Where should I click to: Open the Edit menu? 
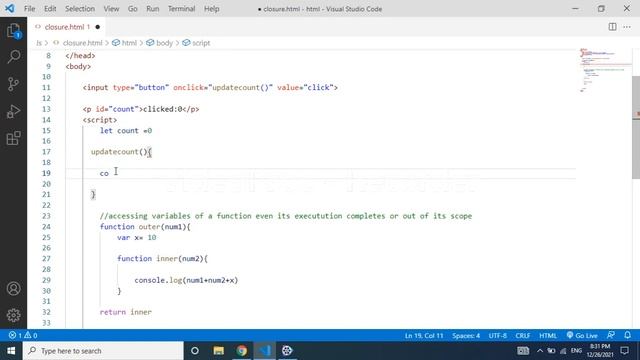50,9
